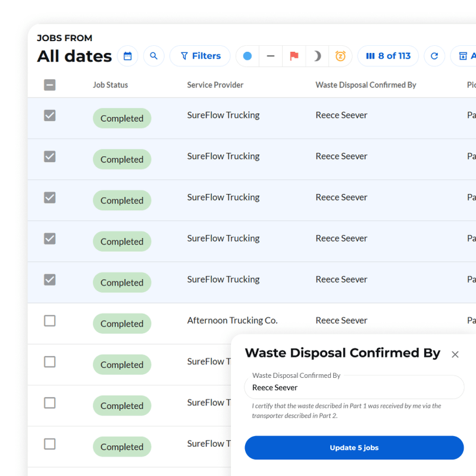
Task: Click Reece Seever in the Afternoon Trucking row
Action: tap(342, 321)
